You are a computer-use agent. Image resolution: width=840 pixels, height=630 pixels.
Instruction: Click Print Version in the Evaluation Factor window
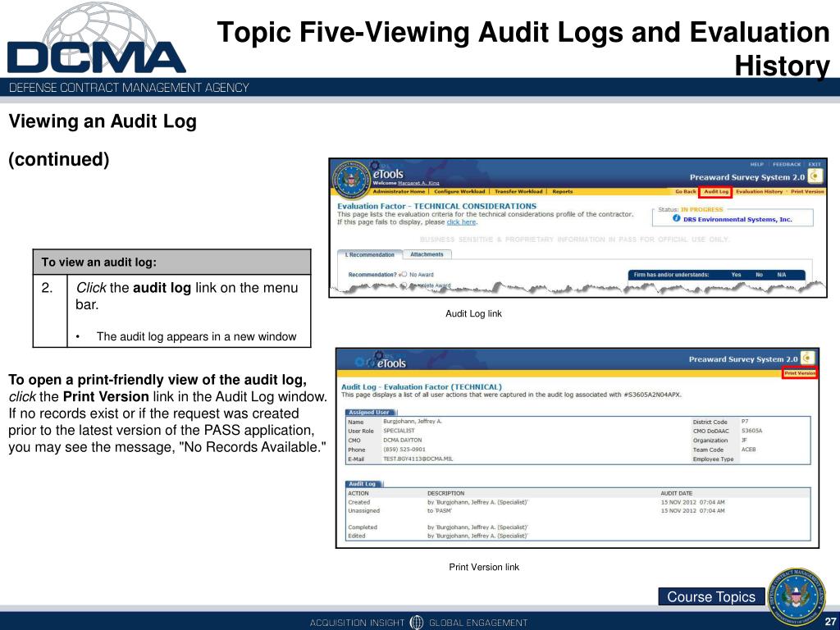(807, 191)
